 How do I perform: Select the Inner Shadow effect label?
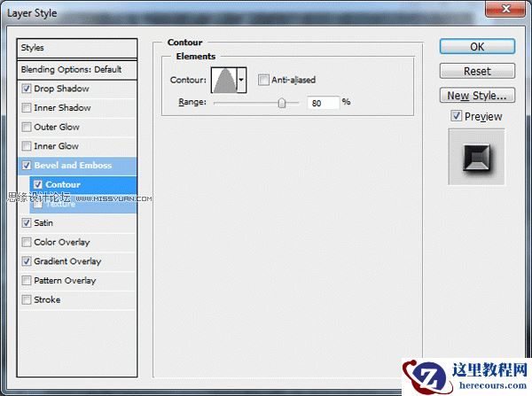coord(62,108)
